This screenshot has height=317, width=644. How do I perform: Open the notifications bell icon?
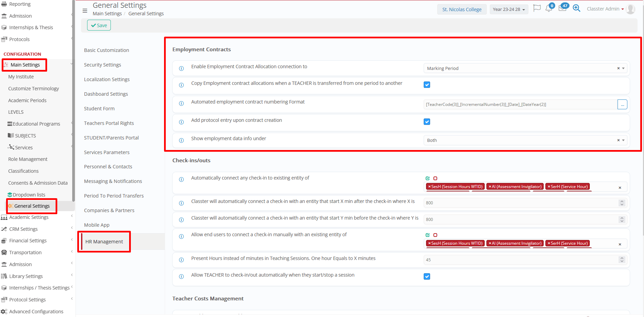click(548, 8)
